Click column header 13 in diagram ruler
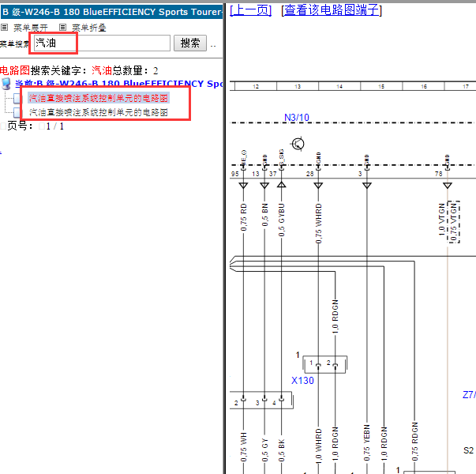476x474 pixels. point(298,87)
